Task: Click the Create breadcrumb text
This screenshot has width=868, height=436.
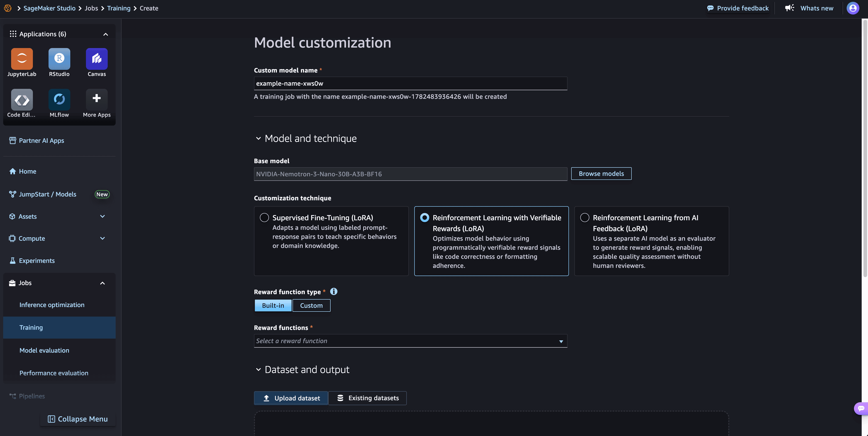Action: [149, 8]
